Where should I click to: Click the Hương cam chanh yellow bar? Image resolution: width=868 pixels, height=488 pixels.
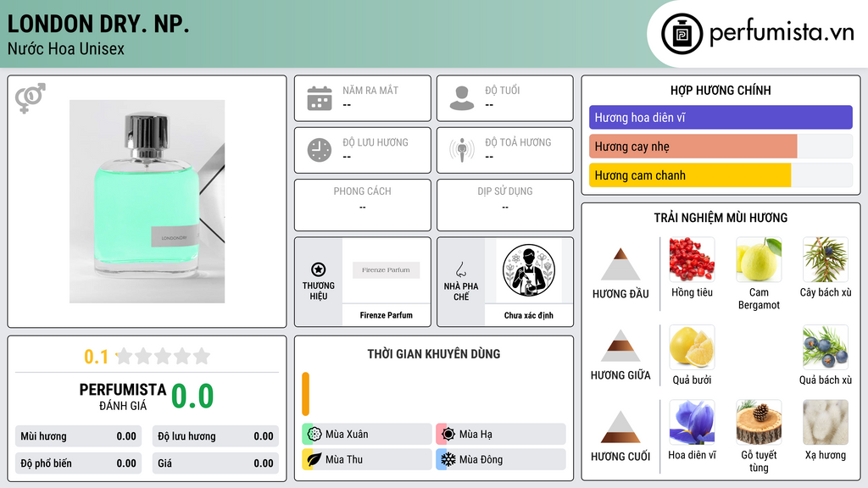pyautogui.click(x=690, y=175)
